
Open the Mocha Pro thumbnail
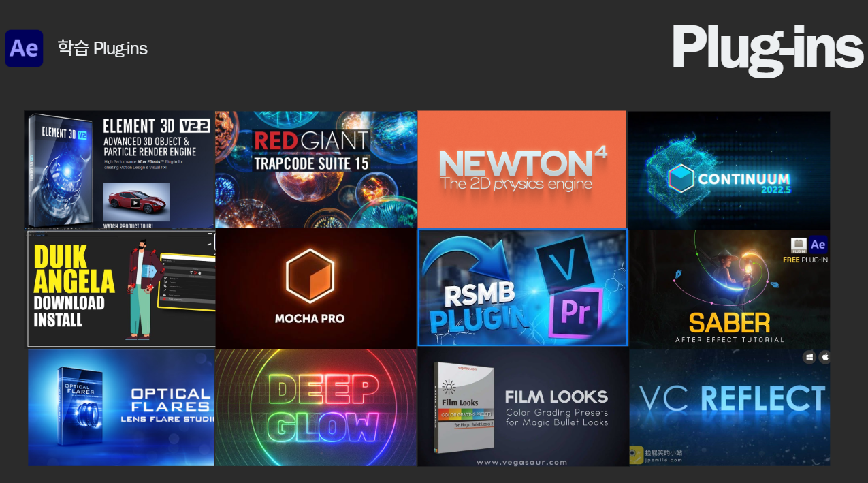coord(316,289)
